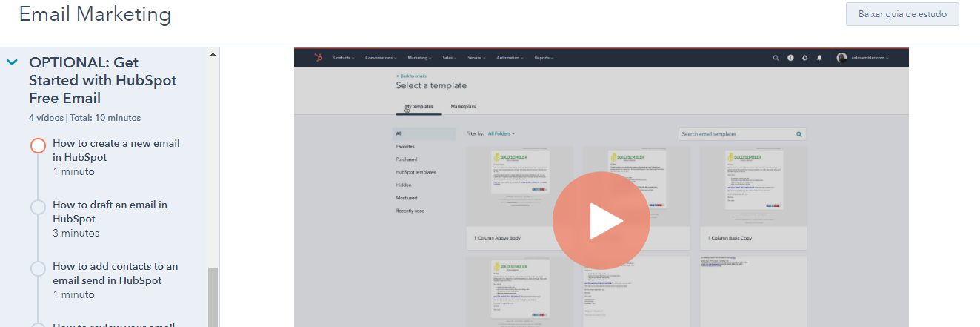Screen dimensions: 980x327
Task: Select the Purchased template filter
Action: point(407,159)
